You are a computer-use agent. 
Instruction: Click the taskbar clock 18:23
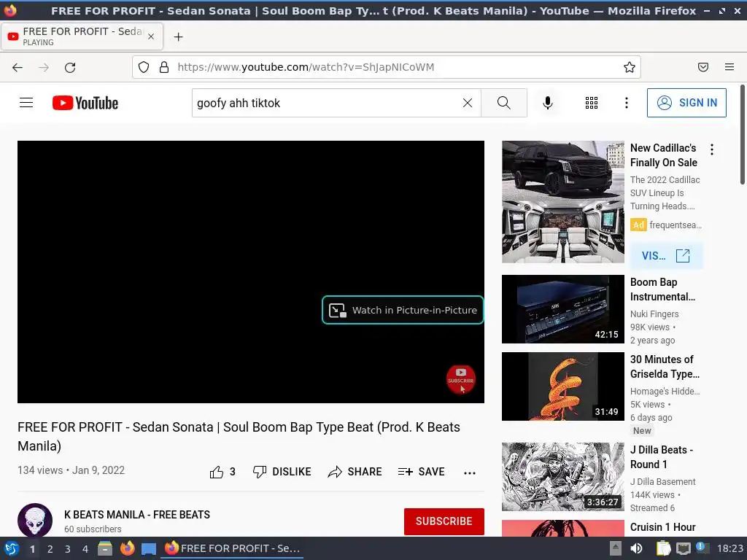tap(729, 548)
